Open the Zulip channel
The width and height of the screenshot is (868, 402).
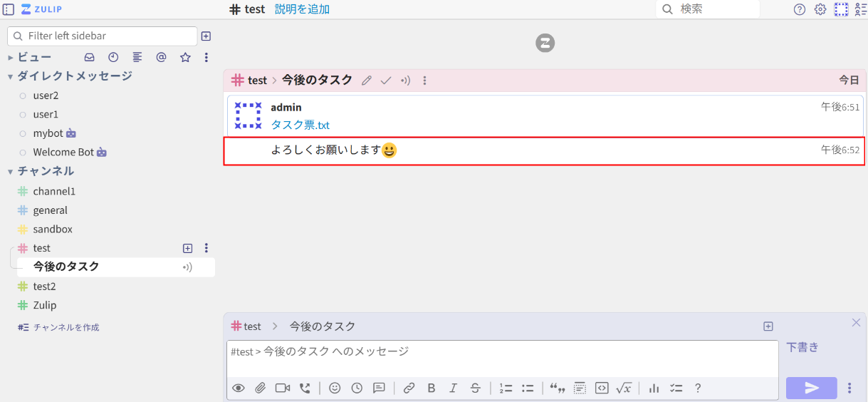(45, 305)
